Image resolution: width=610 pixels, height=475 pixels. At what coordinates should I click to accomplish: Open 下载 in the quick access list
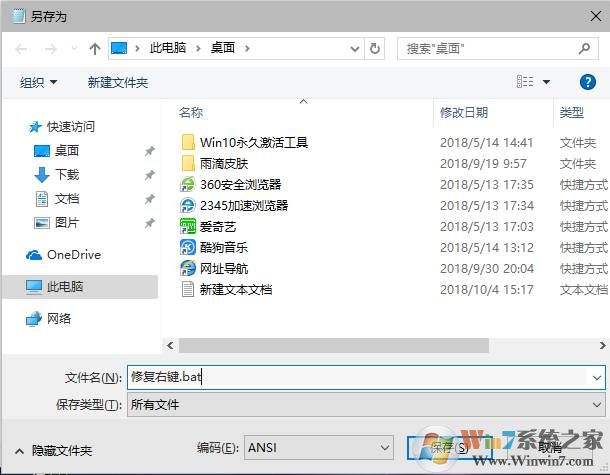pyautogui.click(x=67, y=174)
